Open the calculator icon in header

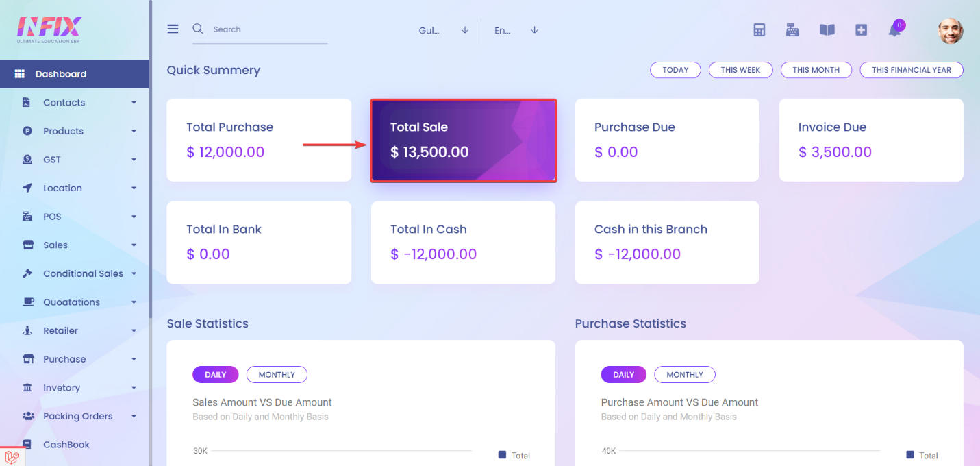click(x=759, y=30)
